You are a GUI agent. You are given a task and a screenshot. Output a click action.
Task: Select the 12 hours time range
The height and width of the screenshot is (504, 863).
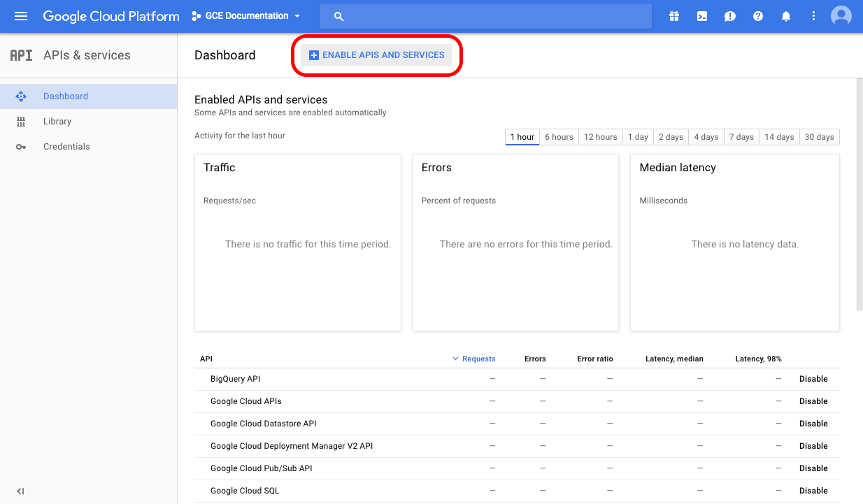pos(601,137)
